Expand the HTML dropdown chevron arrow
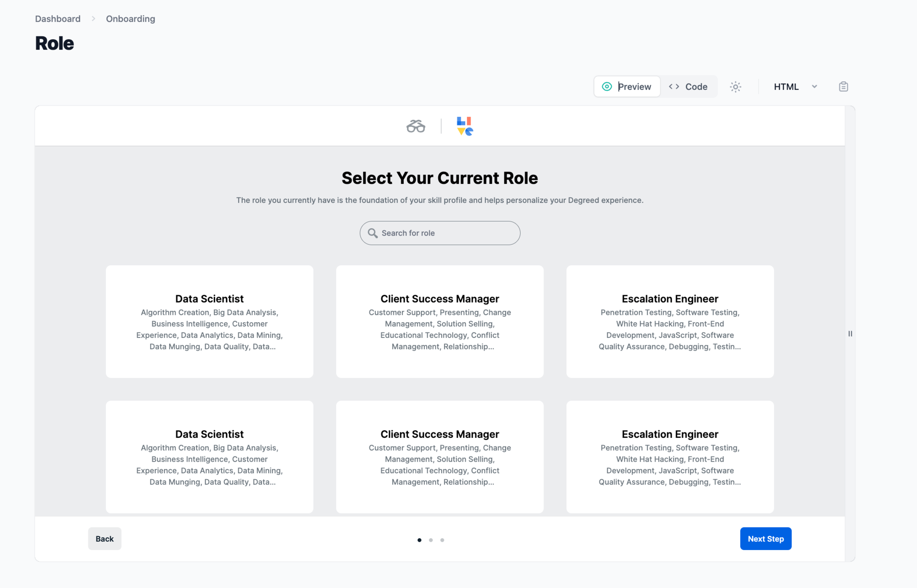Screen dimensions: 917x588 [814, 87]
